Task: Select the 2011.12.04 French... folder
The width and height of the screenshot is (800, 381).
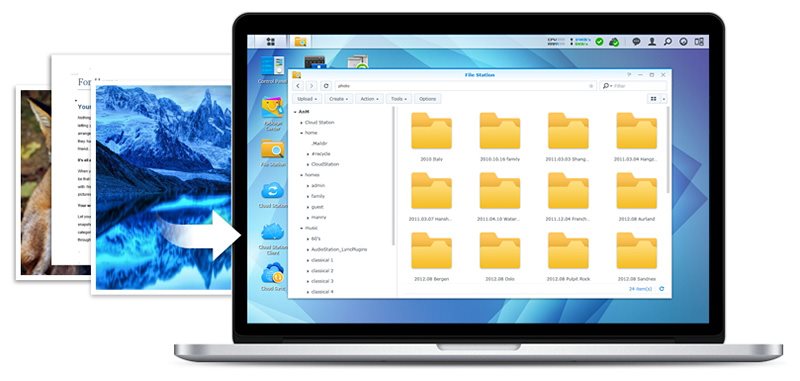Action: (568, 191)
